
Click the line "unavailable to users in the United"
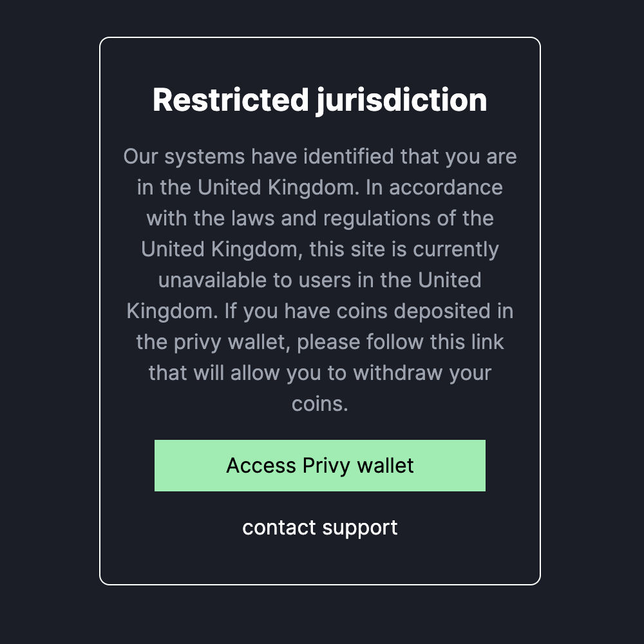pyautogui.click(x=319, y=280)
